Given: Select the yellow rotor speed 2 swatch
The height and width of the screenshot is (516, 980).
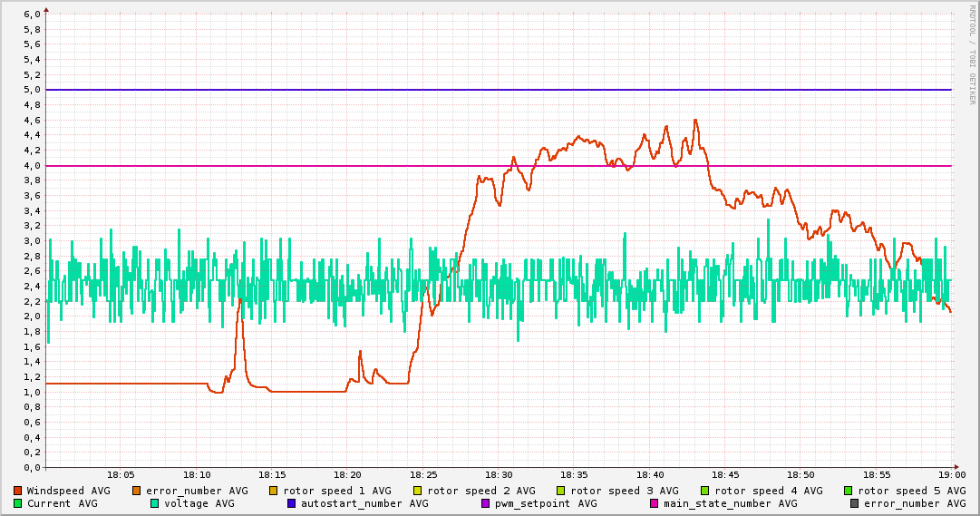Looking at the screenshot, I should (x=418, y=491).
